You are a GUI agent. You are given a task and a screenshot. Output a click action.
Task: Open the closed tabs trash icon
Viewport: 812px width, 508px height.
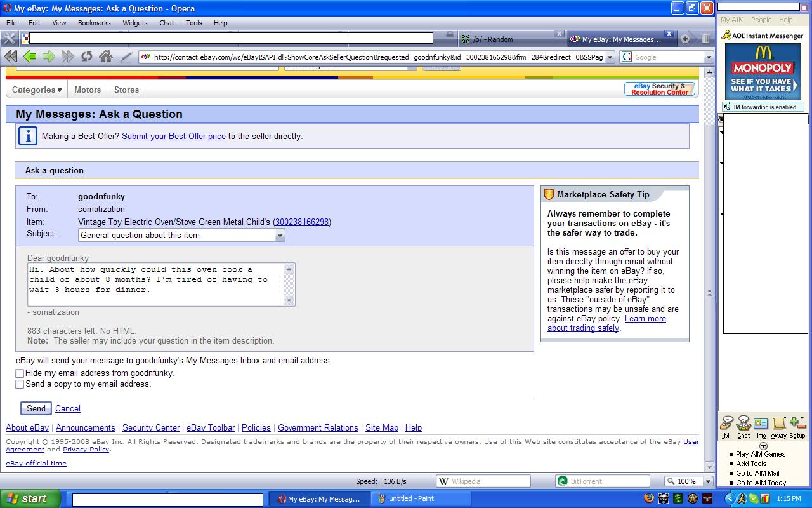pyautogui.click(x=705, y=39)
